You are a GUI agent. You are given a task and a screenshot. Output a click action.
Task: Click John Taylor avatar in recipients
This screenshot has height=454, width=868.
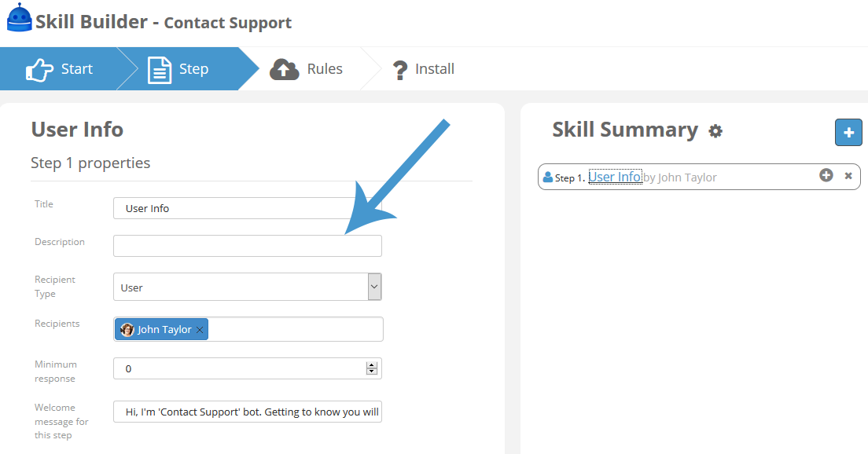click(x=127, y=330)
